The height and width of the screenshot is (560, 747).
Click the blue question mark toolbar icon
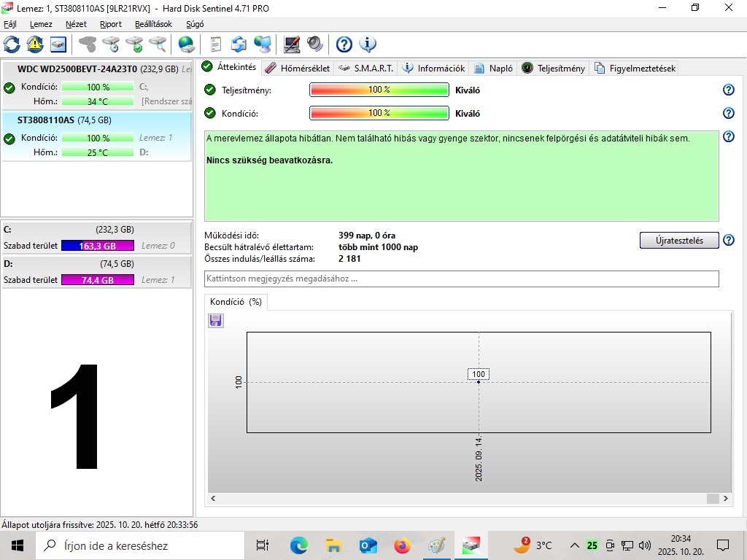click(344, 44)
